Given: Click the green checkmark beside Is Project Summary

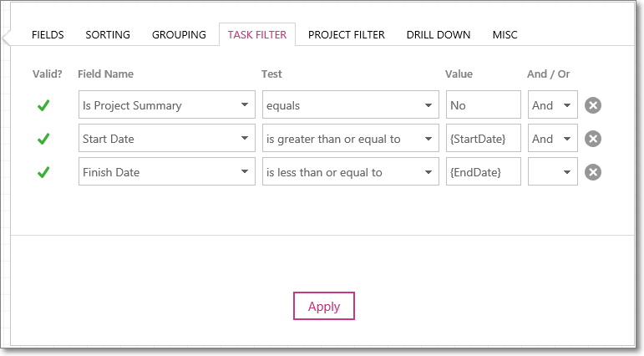Looking at the screenshot, I should 43,105.
